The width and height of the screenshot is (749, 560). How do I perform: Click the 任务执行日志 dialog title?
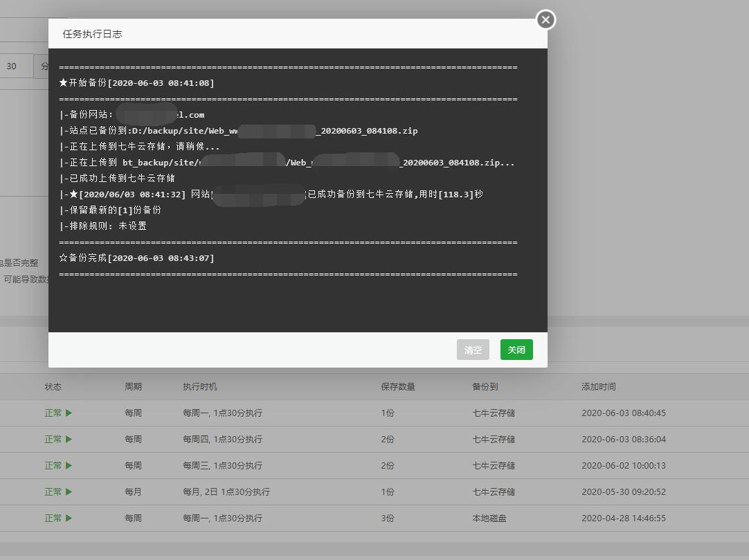pos(92,34)
